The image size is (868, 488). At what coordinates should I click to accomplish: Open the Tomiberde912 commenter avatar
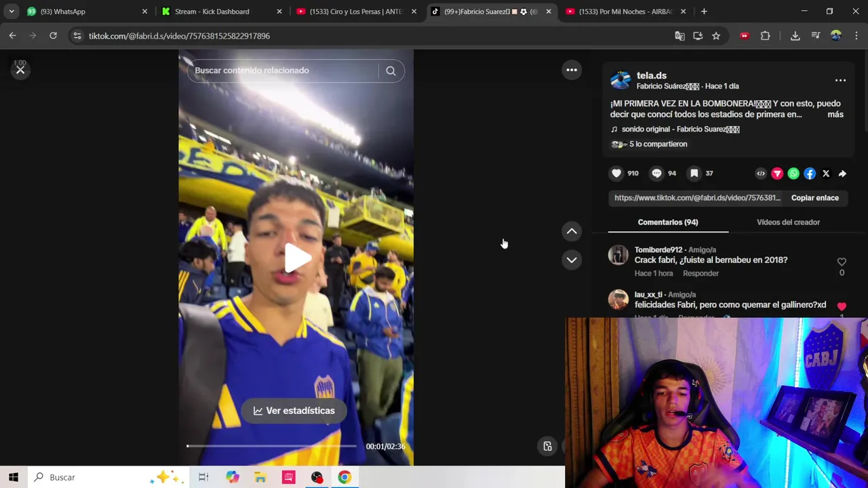click(618, 256)
